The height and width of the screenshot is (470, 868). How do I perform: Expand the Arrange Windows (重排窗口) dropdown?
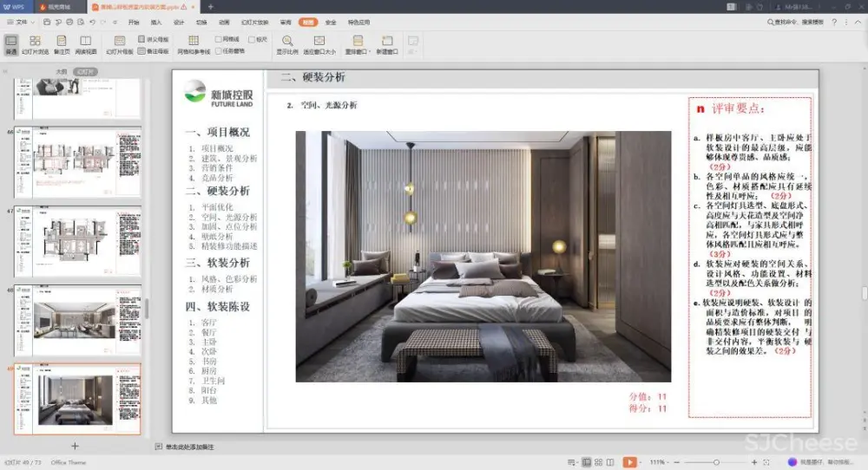tap(358, 45)
